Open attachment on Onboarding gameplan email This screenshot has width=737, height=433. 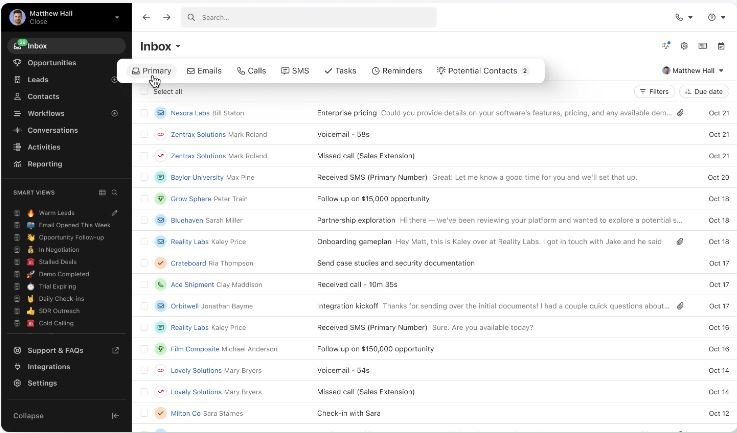tap(680, 242)
